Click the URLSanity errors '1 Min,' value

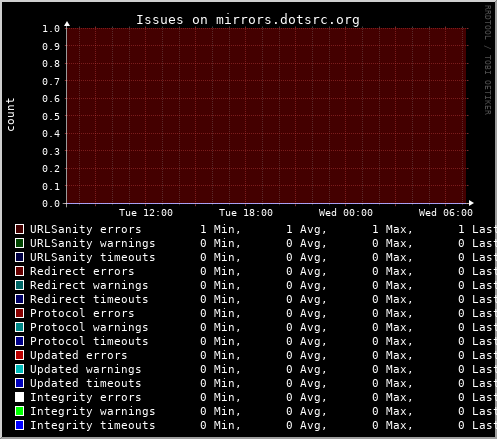click(220, 229)
